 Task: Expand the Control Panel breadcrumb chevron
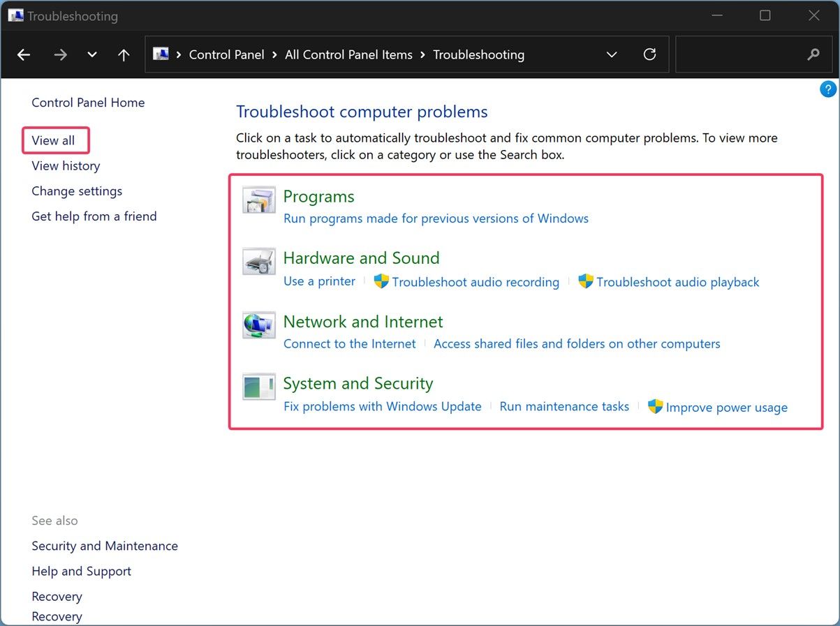[275, 54]
